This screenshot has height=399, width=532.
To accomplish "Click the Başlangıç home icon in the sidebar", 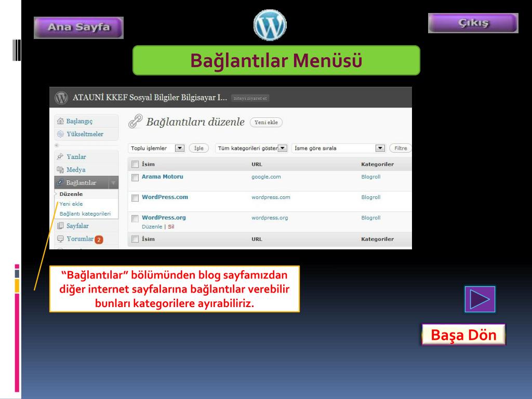I will click(x=60, y=121).
